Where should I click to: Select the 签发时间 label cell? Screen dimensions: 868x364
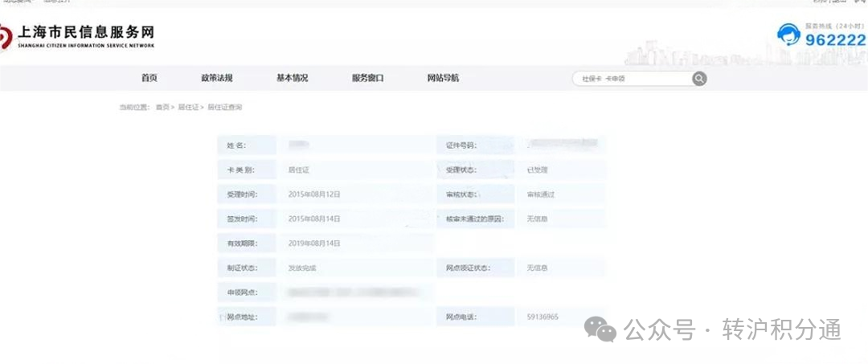click(x=247, y=219)
